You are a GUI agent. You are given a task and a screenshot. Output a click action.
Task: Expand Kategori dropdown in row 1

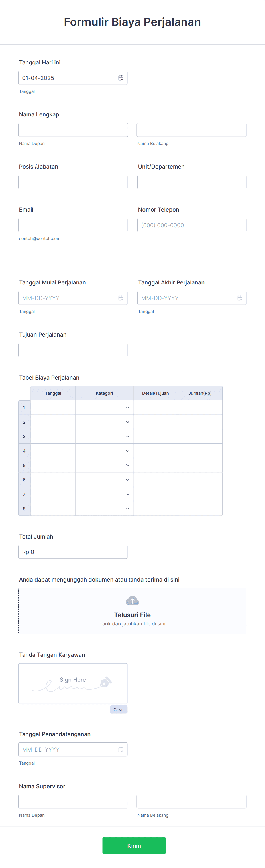point(104,408)
